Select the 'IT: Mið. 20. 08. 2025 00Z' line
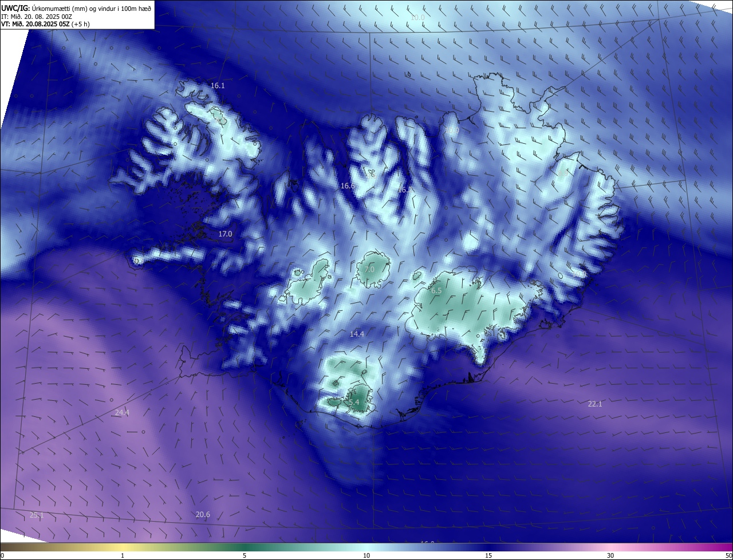Image resolution: width=733 pixels, height=560 pixels. 36,17
